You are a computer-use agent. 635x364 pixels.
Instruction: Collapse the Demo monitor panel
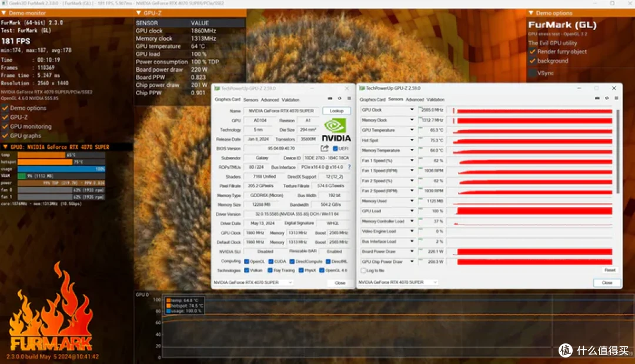coord(4,13)
